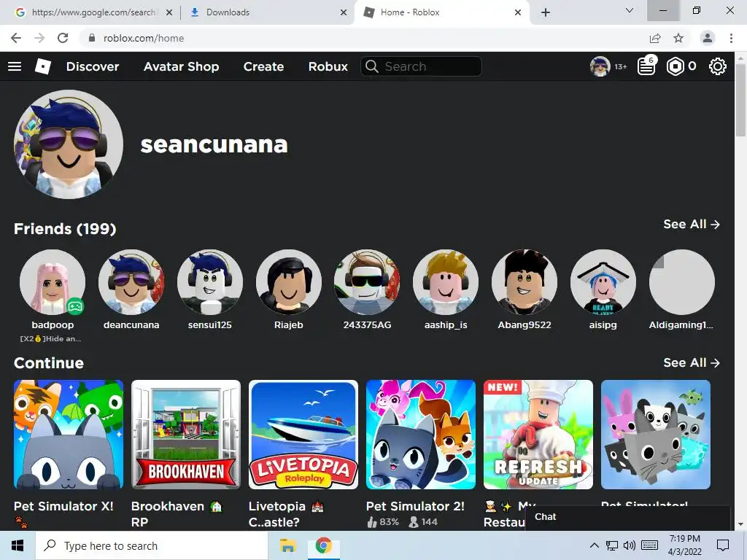This screenshot has height=560, width=747.
Task: Switch to the Downloads tab
Action: coord(268,12)
